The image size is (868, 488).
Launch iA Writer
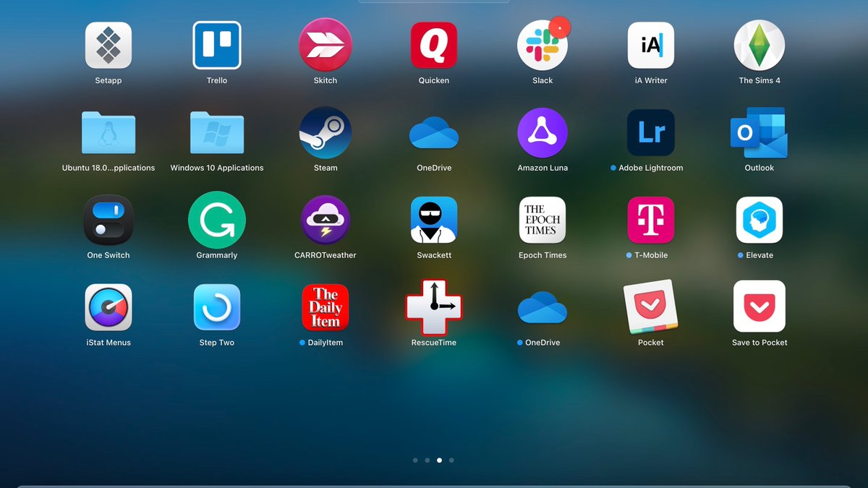(651, 45)
